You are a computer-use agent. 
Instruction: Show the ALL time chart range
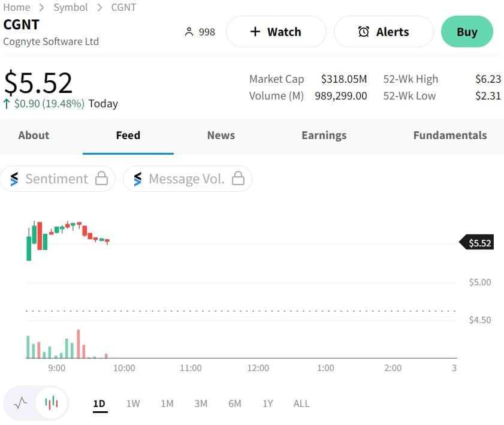[x=301, y=403]
